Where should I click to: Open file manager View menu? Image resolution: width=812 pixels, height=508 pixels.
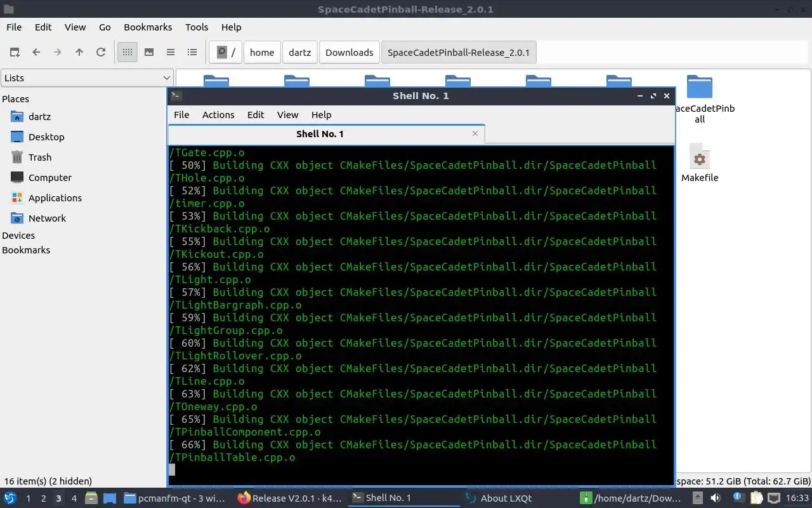point(75,27)
